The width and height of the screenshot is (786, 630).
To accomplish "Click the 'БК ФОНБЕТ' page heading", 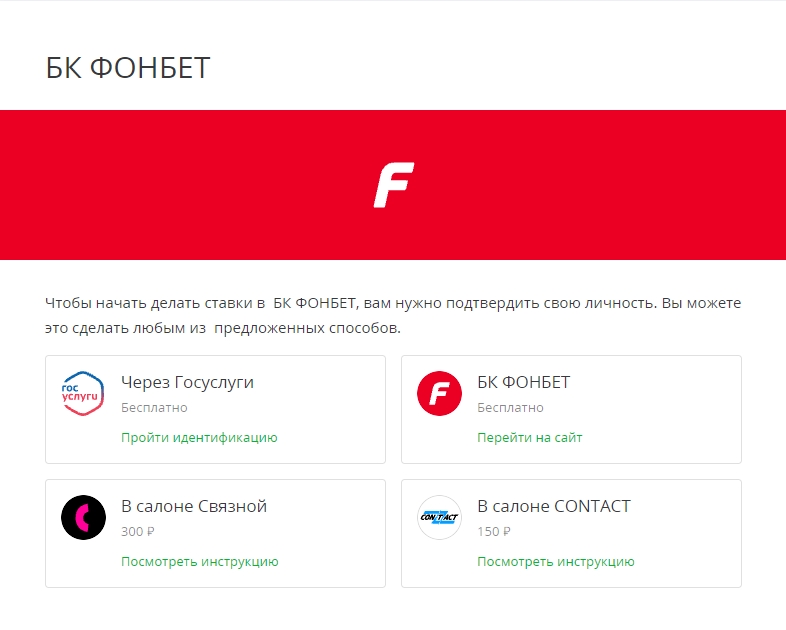I will [128, 68].
